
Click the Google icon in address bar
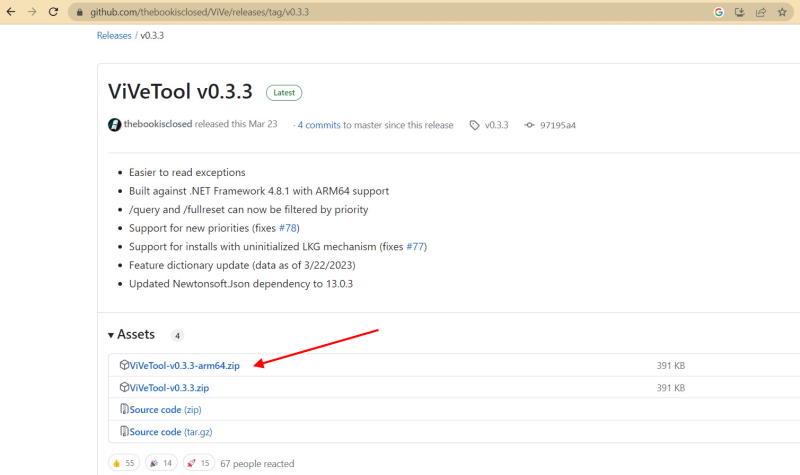pyautogui.click(x=719, y=12)
